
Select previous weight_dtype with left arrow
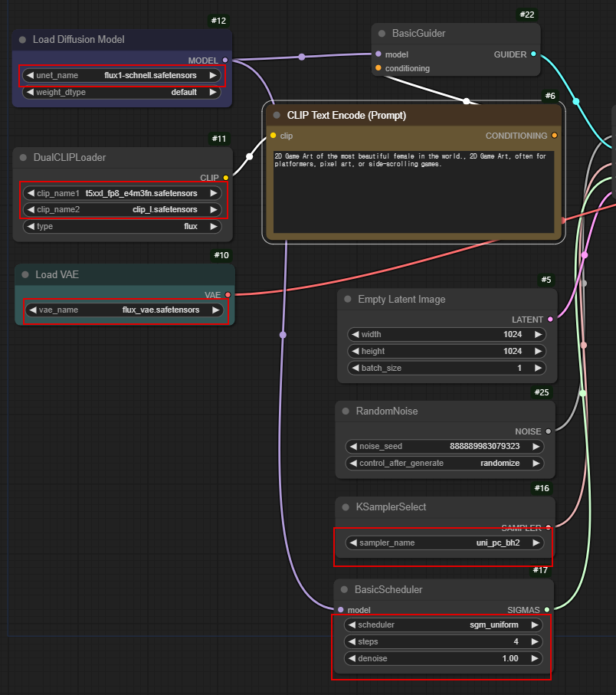coord(30,92)
